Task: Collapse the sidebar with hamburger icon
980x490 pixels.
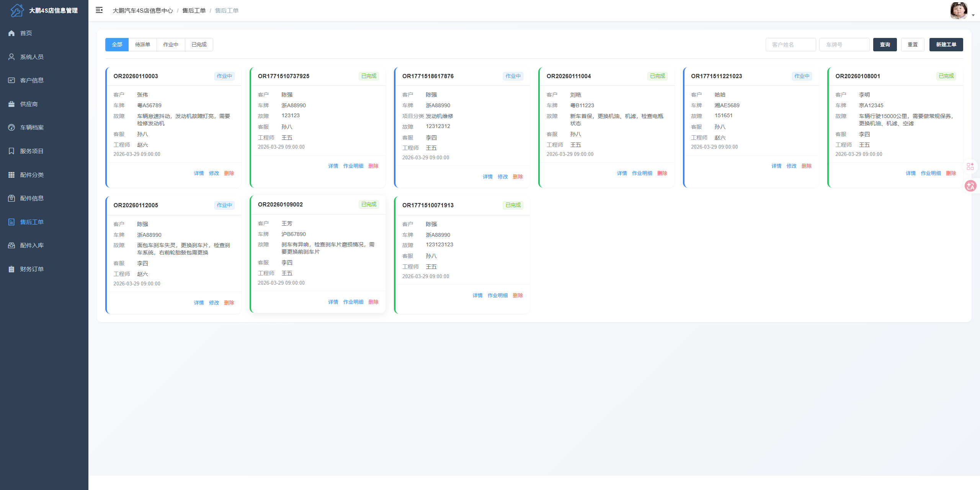Action: [99, 10]
